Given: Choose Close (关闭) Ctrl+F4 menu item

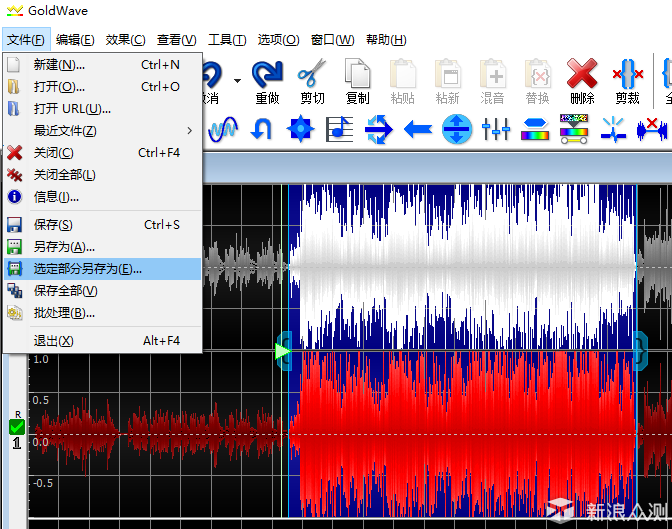Looking at the screenshot, I should (x=102, y=153).
